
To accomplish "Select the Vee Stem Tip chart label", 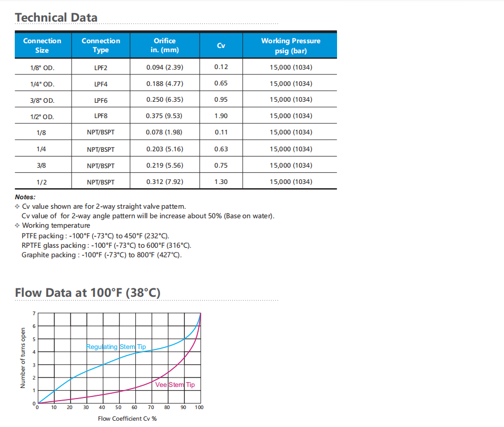I will (x=175, y=385).
